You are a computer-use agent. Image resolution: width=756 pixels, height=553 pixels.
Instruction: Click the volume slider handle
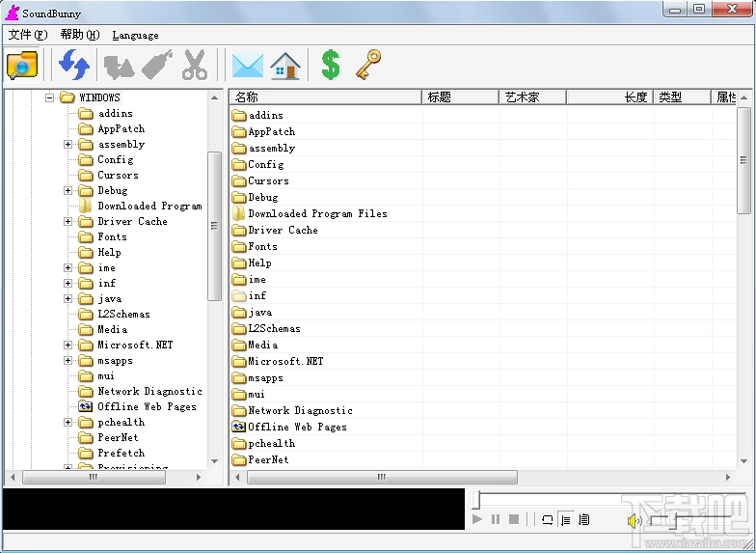pos(673,521)
